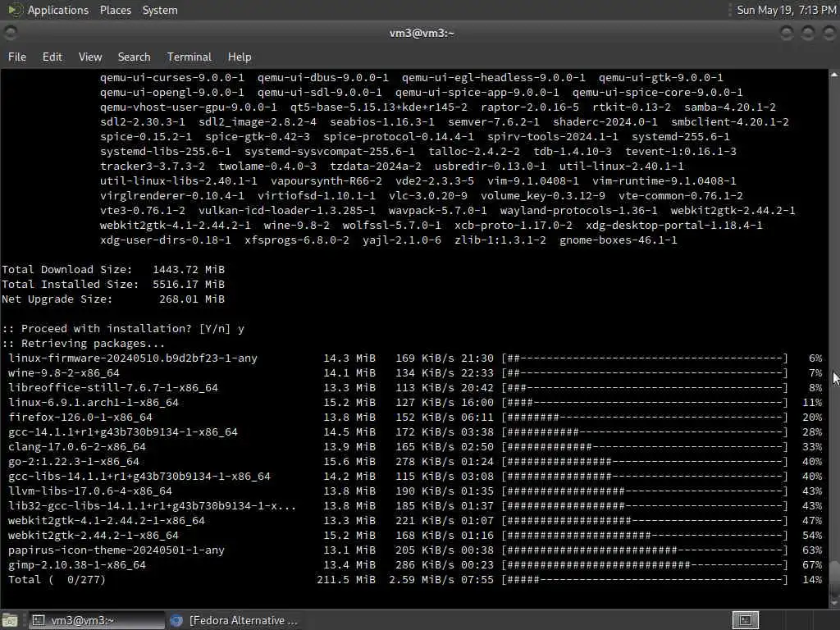This screenshot has height=630, width=840.
Task: Switch to the Fedora Alternative browser taskbar button
Action: click(x=234, y=620)
